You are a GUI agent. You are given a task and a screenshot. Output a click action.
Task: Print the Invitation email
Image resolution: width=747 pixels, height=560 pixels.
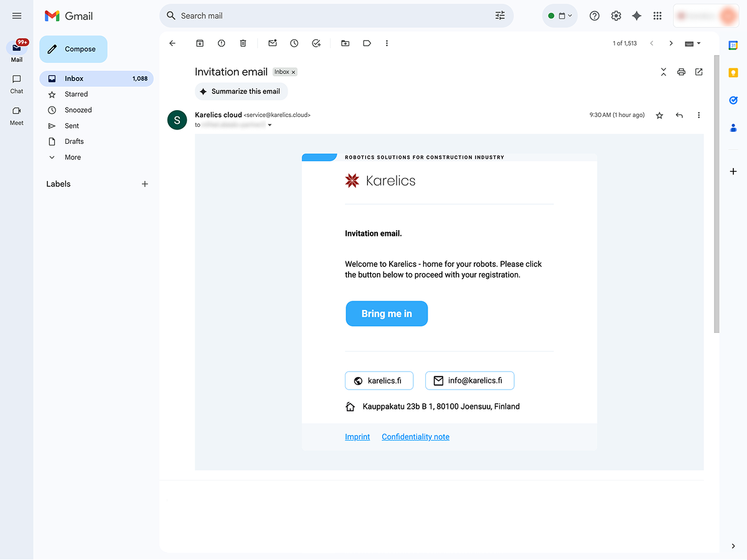pyautogui.click(x=681, y=72)
